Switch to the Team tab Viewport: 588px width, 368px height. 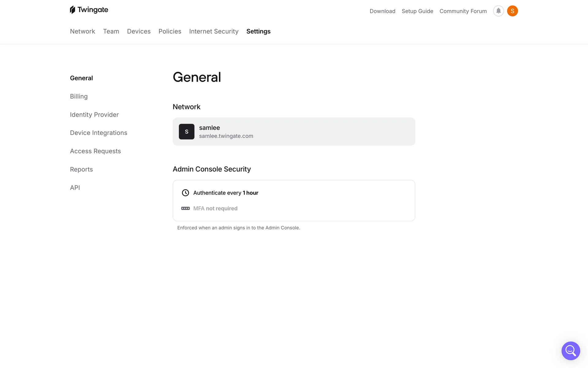tap(111, 31)
